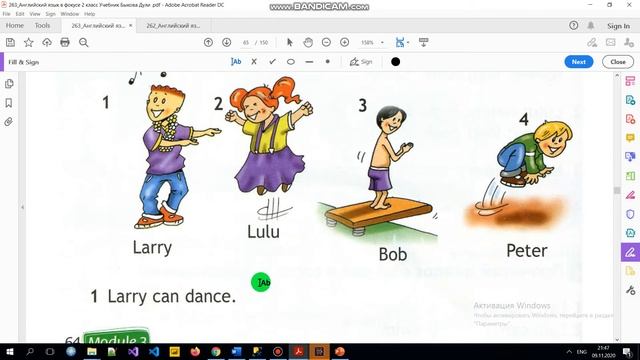Open the Sign menu
This screenshot has height=360, width=640.
[x=50, y=14]
